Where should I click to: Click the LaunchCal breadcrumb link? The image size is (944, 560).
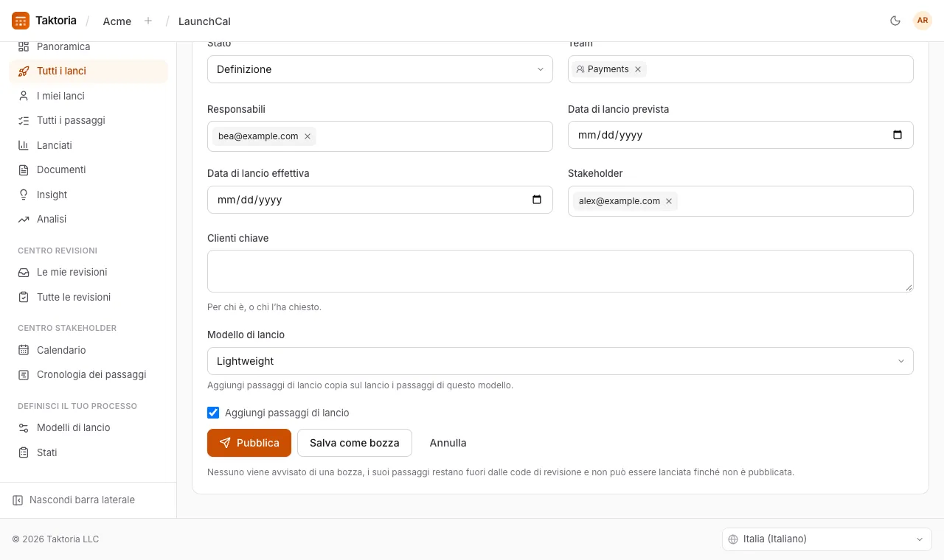204,21
